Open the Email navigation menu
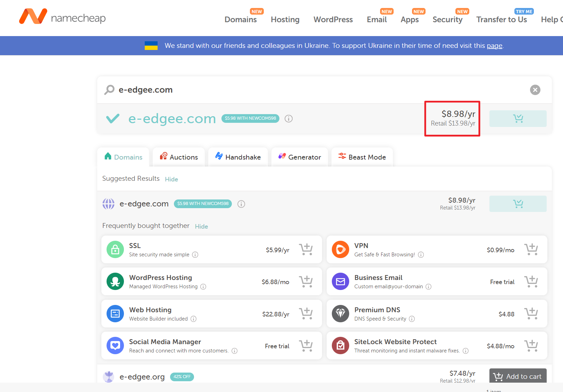This screenshot has width=563, height=392. tap(377, 19)
